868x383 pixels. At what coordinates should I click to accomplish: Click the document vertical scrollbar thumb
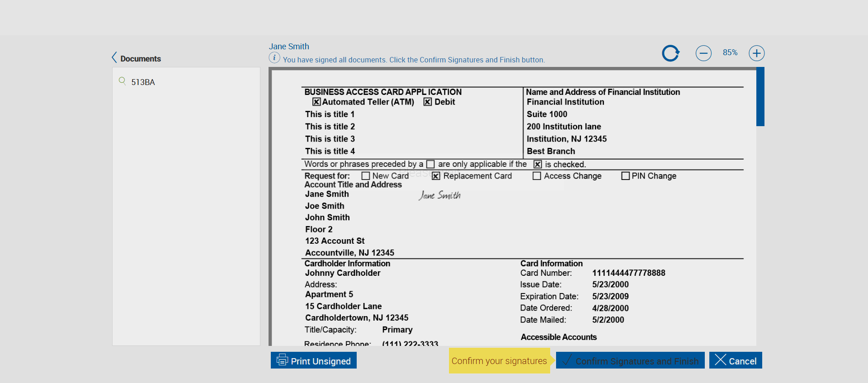click(760, 97)
